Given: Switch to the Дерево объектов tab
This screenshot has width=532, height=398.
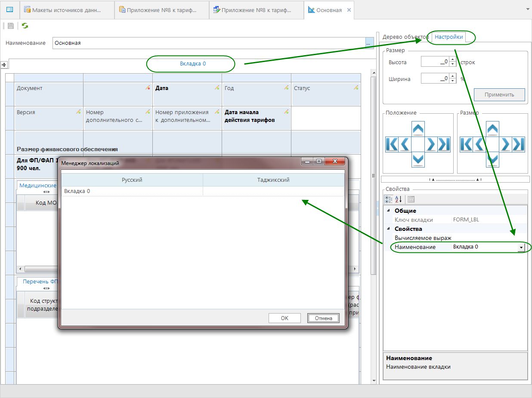Looking at the screenshot, I should coord(405,37).
